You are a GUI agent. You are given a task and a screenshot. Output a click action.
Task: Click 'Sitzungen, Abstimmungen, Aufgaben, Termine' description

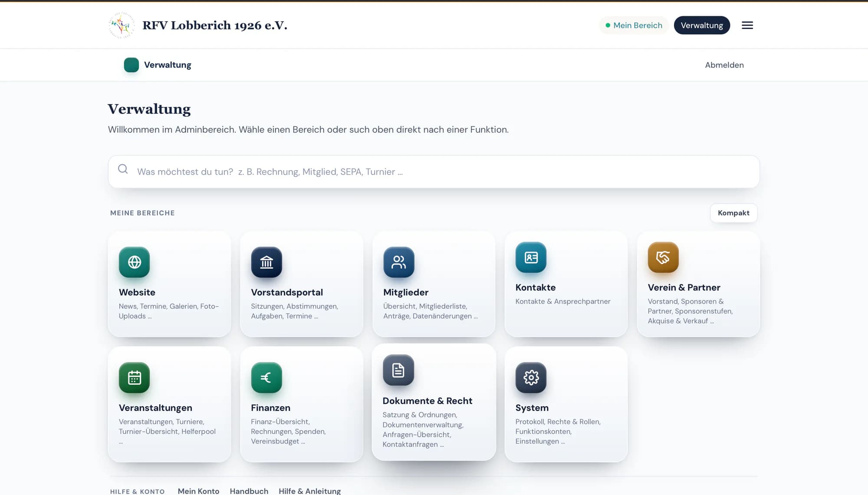[294, 311]
